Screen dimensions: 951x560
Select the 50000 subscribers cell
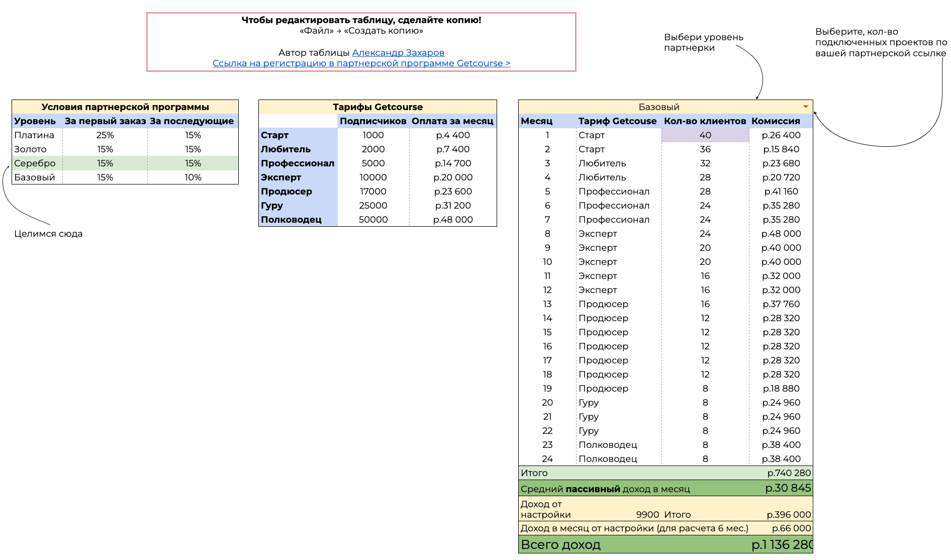pyautogui.click(x=373, y=220)
